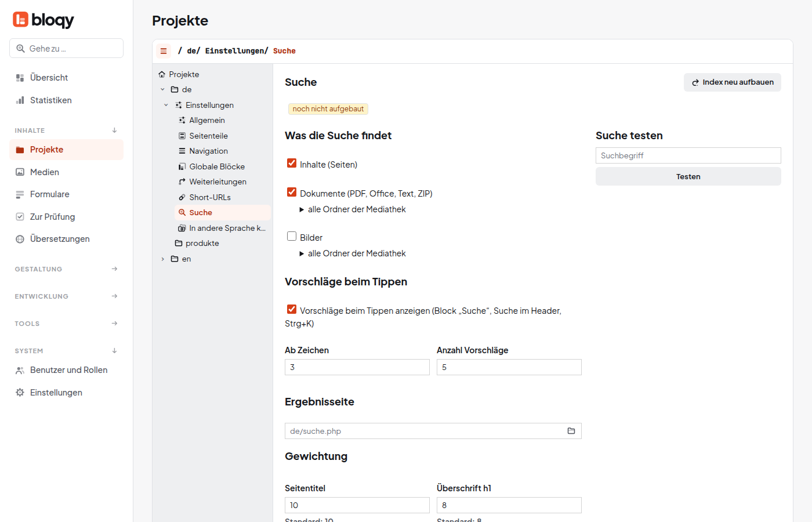Viewport: 812px width, 522px height.
Task: Click the Zur Prüfung check icon
Action: click(x=20, y=217)
